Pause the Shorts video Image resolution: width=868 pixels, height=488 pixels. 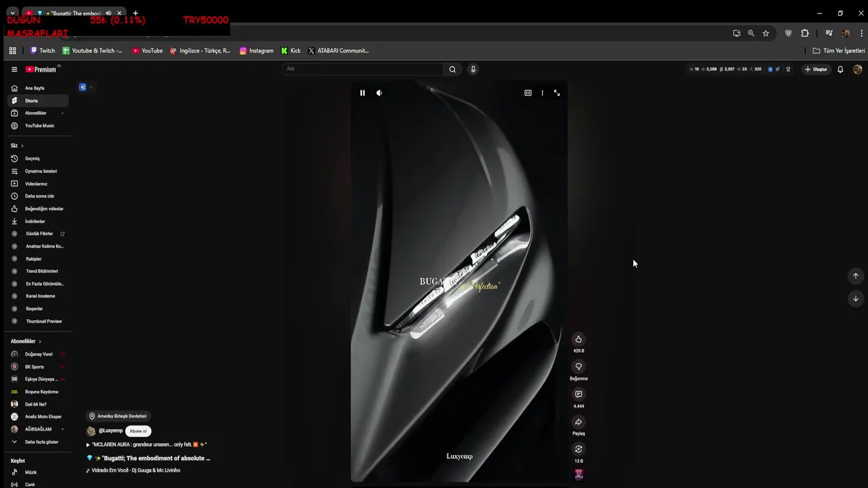click(362, 93)
